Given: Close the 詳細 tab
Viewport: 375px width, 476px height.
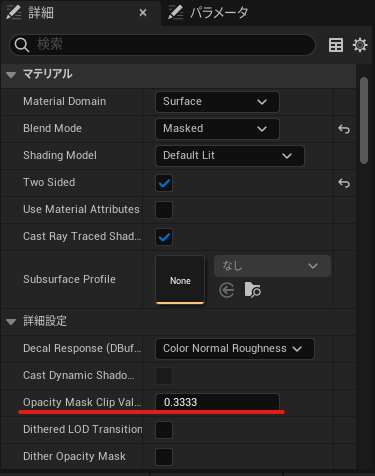Looking at the screenshot, I should 143,13.
